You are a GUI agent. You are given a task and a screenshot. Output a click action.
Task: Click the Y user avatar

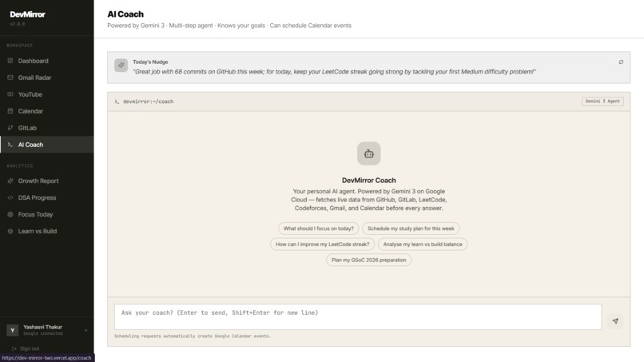coord(12,330)
